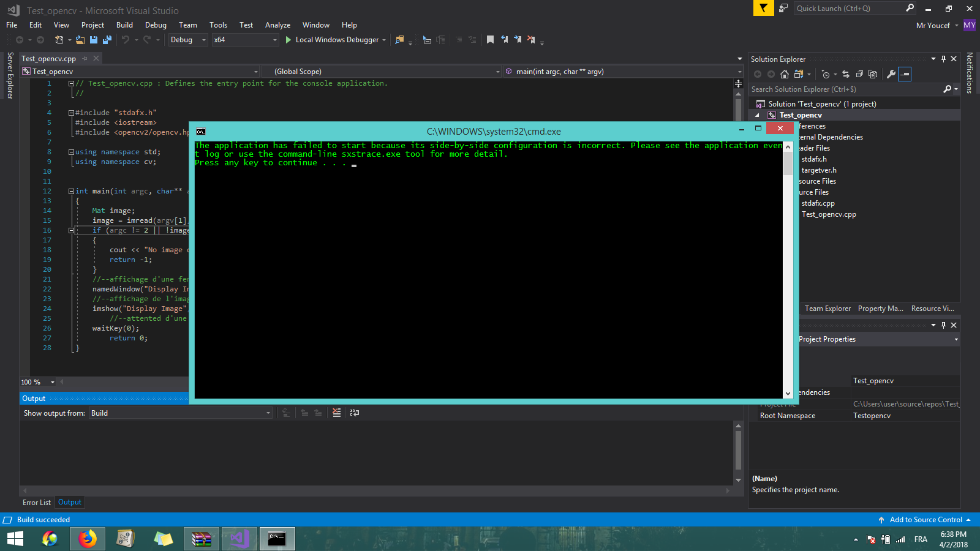This screenshot has height=551, width=980.
Task: Open the Analyze menu
Action: click(277, 25)
